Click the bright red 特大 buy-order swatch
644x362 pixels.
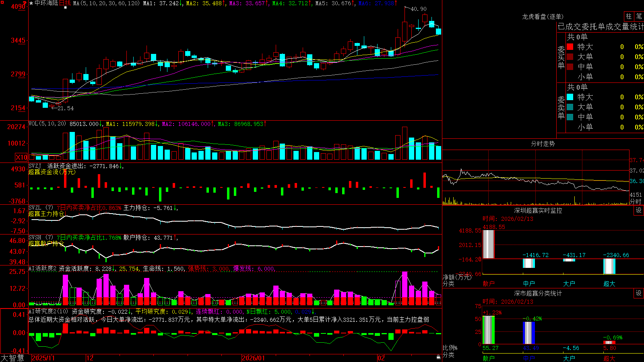coord(570,47)
